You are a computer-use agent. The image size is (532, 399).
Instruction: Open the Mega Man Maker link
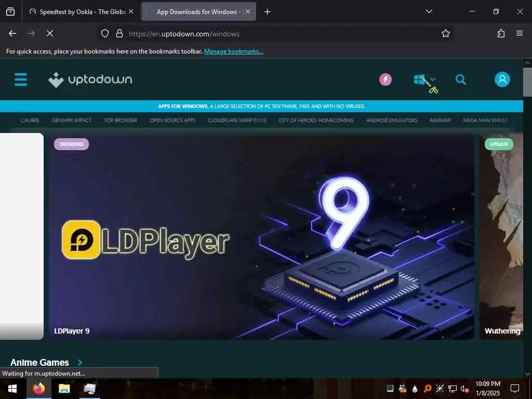pos(485,120)
